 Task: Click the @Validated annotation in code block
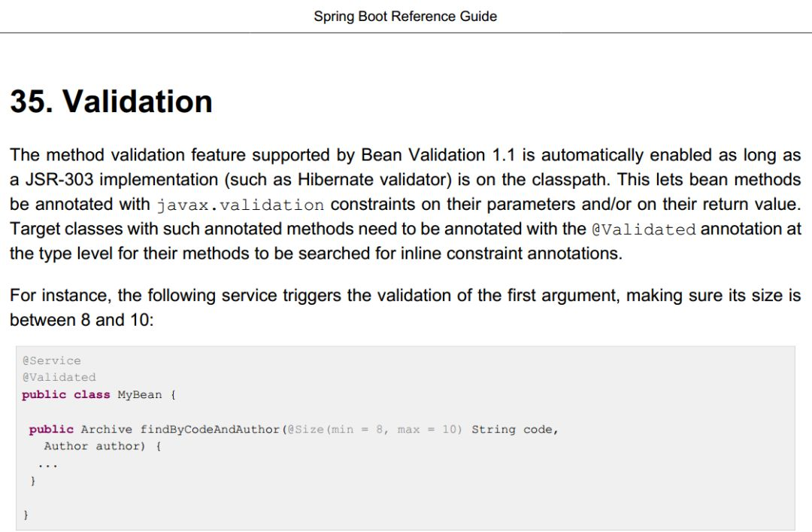pyautogui.click(x=59, y=377)
